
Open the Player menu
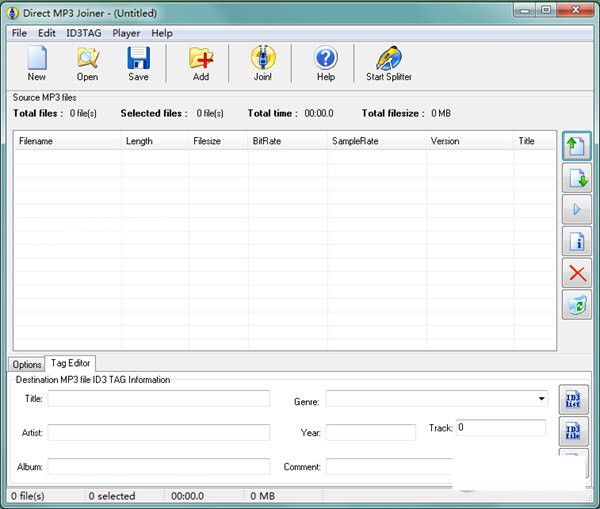[x=126, y=33]
